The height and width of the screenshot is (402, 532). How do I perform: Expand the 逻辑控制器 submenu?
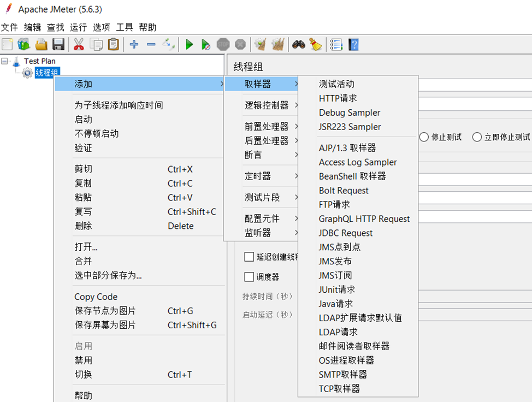pos(267,105)
